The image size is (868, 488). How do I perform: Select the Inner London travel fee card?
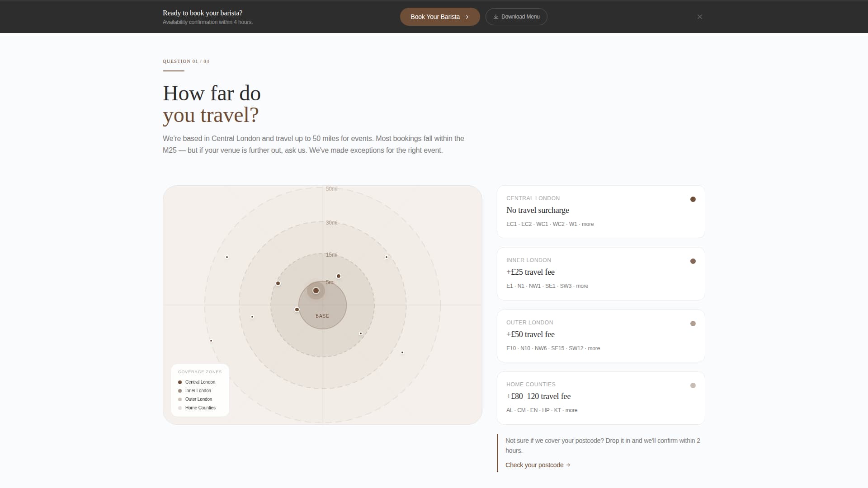click(600, 274)
